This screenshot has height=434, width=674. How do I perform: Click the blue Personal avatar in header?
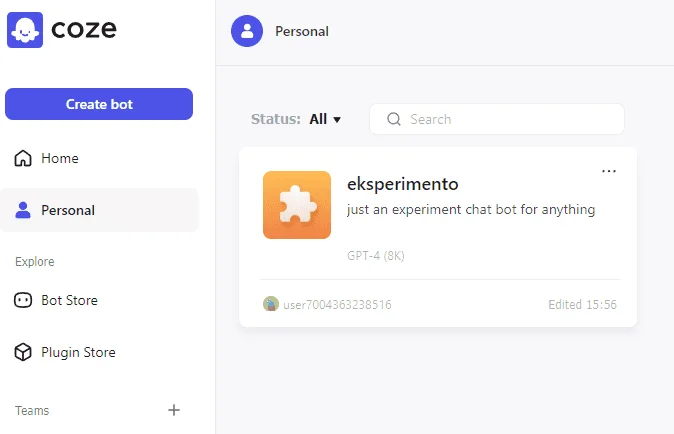pyautogui.click(x=247, y=31)
